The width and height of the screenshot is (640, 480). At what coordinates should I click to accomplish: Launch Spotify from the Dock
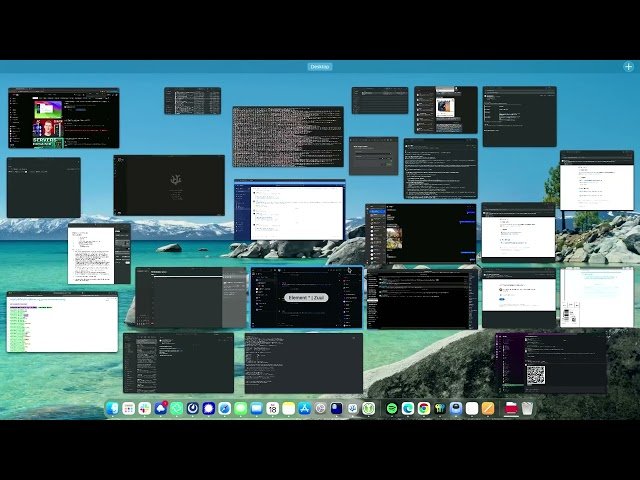point(391,408)
